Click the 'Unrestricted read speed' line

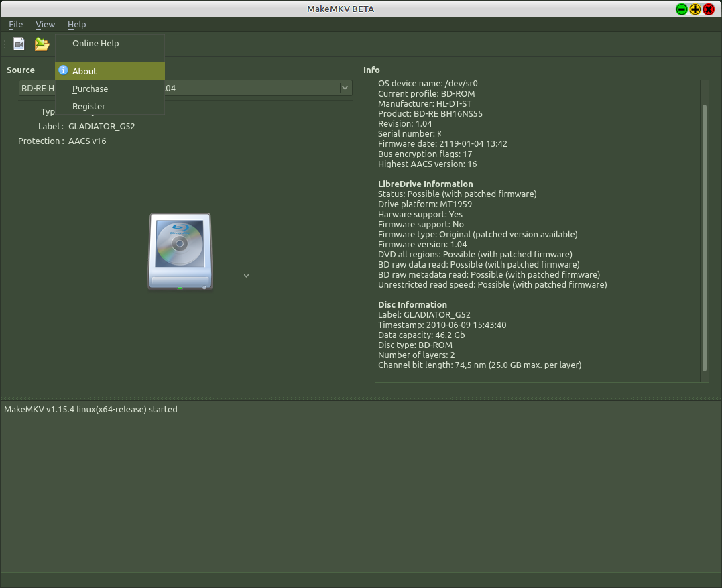[493, 284]
